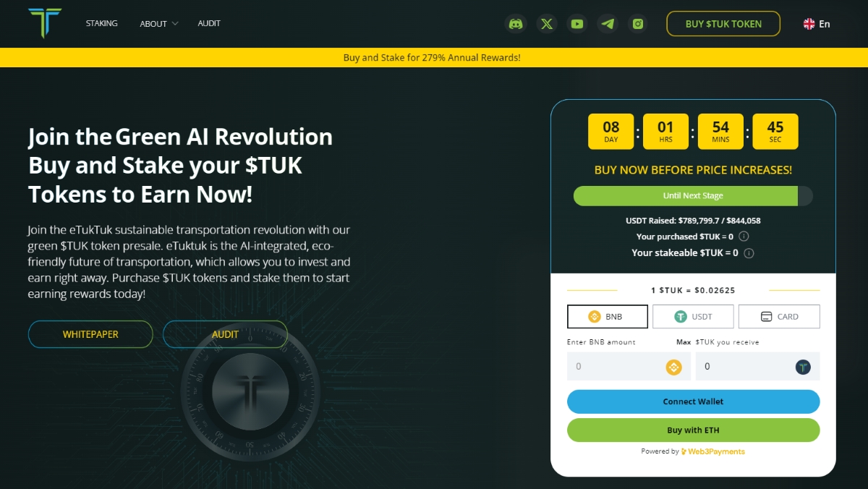Select BNB payment option
The image size is (868, 489).
606,316
